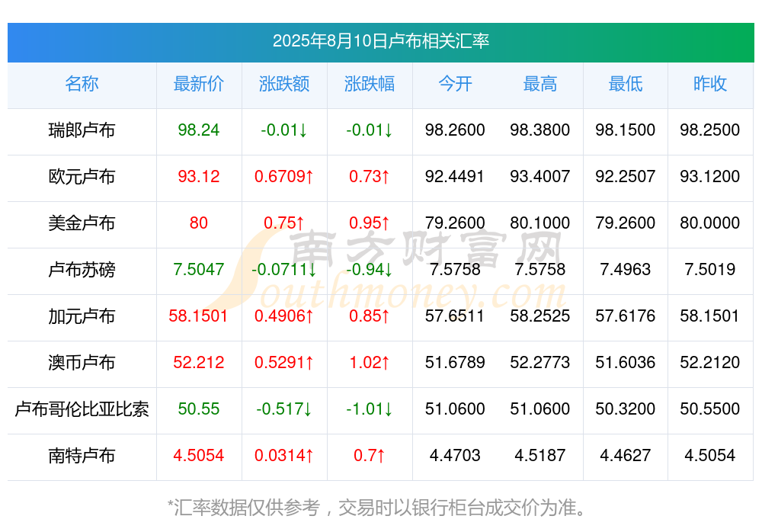Screen dimensions: 762x532
Task: Click low value 98.1500
Action: (x=626, y=130)
